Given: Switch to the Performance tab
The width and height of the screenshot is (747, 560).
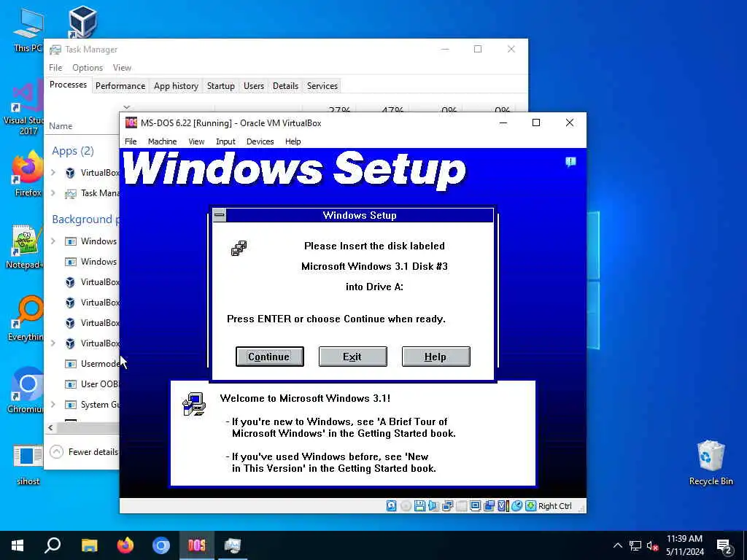Looking at the screenshot, I should point(120,86).
